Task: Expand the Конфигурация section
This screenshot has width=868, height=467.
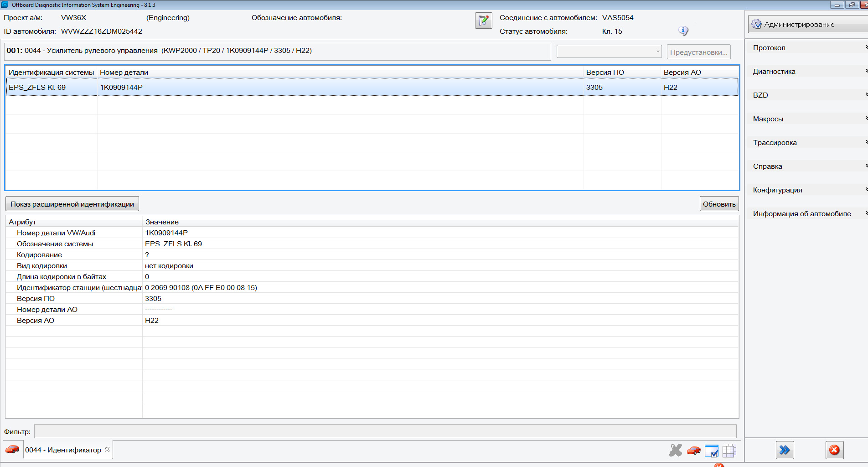Action: pos(807,190)
